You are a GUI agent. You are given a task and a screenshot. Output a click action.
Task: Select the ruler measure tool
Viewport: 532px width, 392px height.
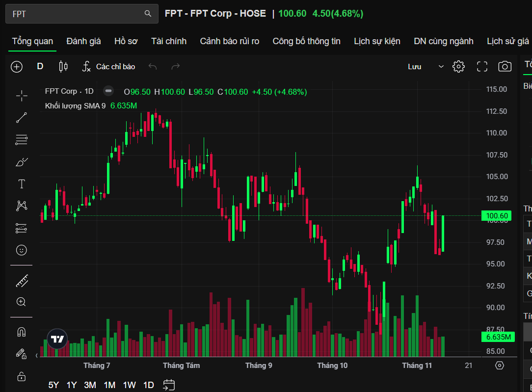coord(21,281)
